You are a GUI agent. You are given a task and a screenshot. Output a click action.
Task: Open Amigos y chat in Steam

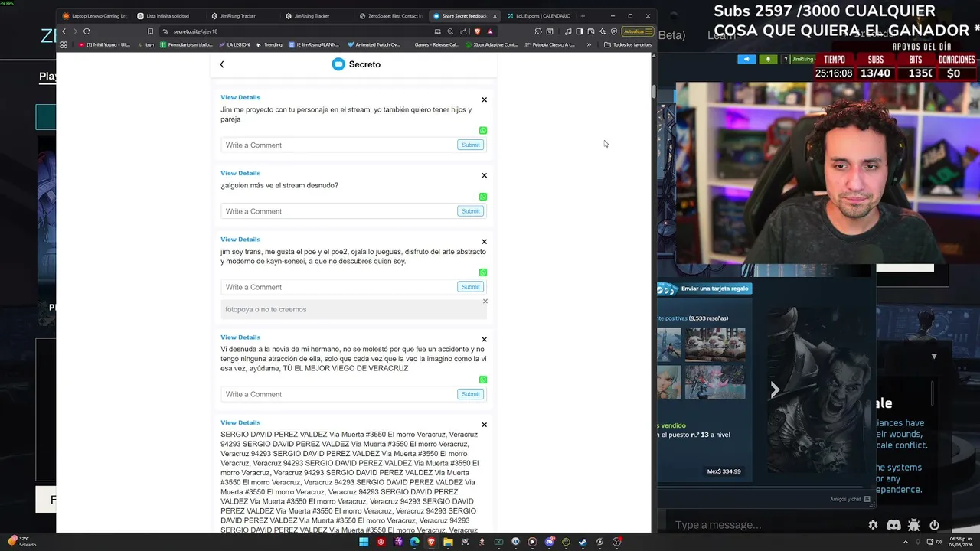coord(850,499)
